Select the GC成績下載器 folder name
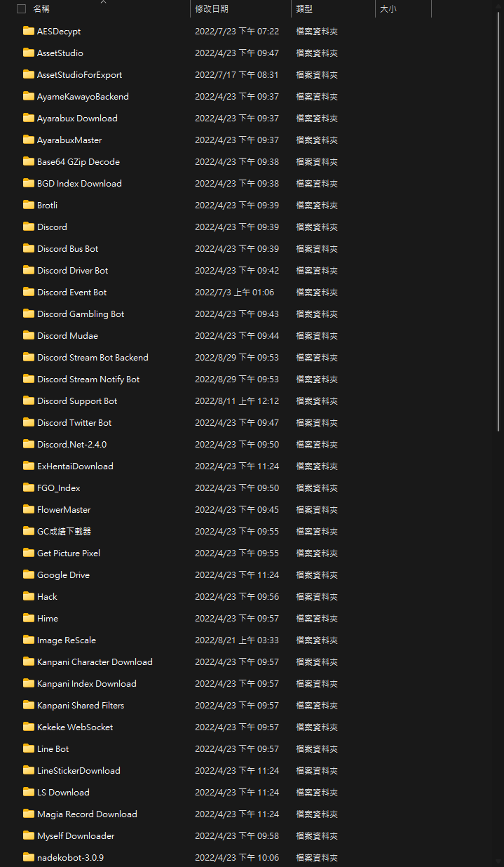 [x=64, y=531]
